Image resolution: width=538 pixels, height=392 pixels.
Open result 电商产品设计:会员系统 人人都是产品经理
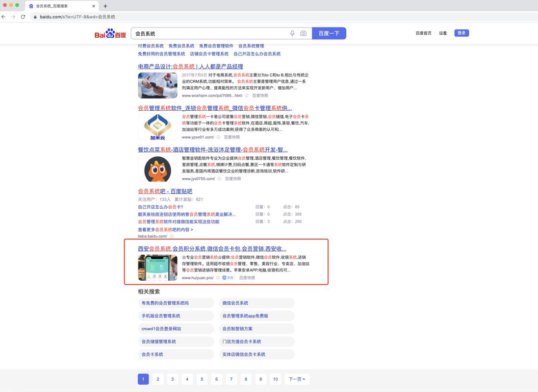tap(190, 67)
